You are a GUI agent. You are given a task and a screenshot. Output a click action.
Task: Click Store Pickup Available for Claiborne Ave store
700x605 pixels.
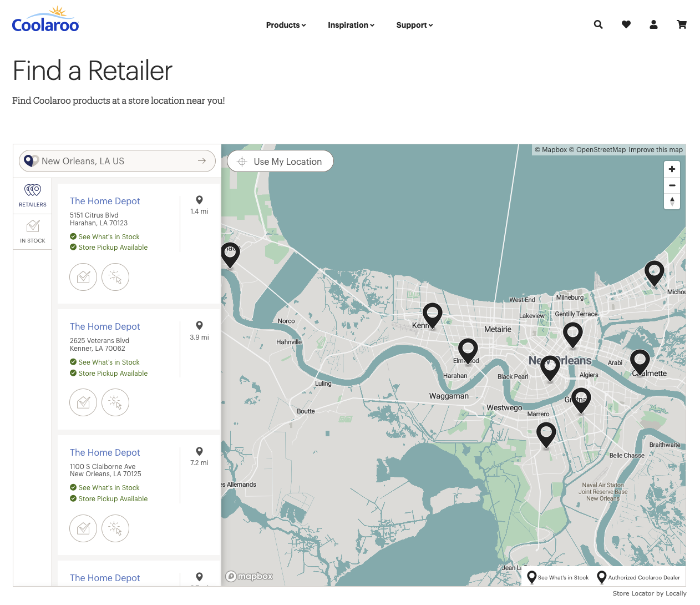point(109,499)
